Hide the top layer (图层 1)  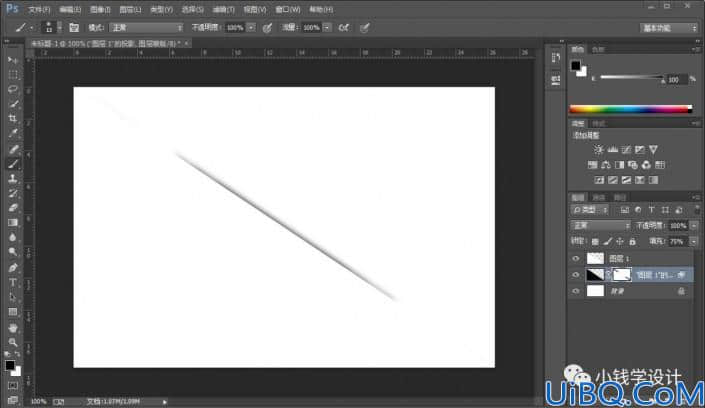click(576, 258)
